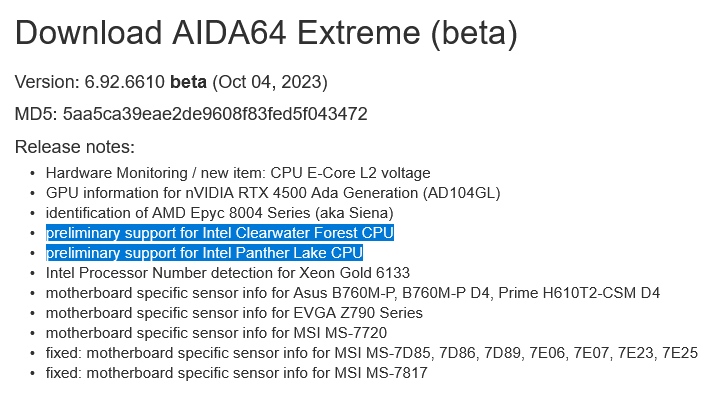Viewport: 726px width, 400px height.
Task: Click the "MD5:" label
Action: pos(36,114)
